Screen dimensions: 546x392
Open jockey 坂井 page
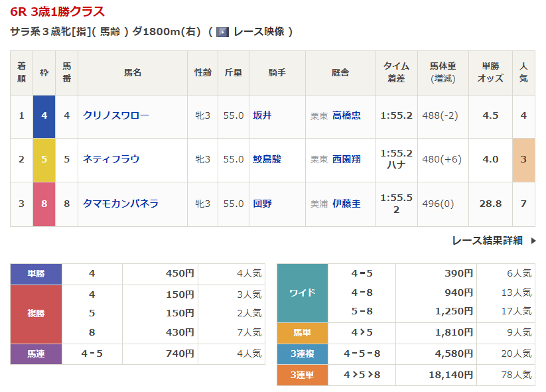pos(262,115)
